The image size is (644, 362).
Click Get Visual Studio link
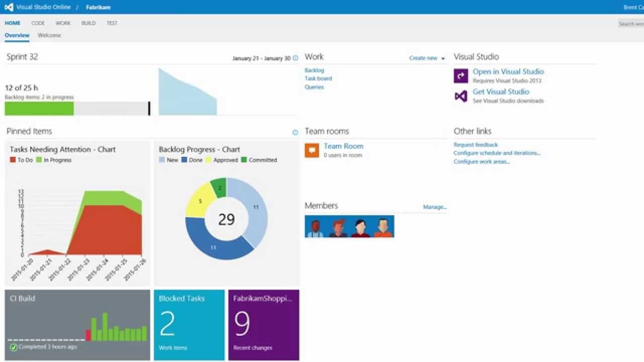[501, 92]
